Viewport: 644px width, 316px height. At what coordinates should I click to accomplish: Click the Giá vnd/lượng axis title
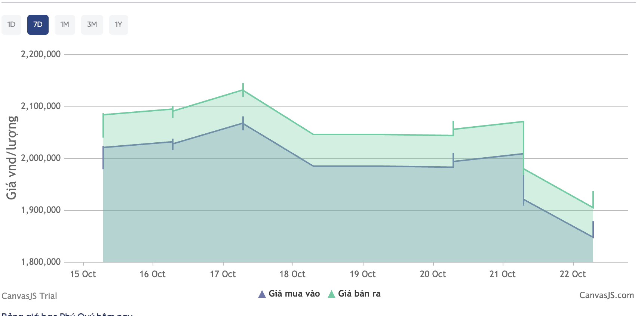pos(12,157)
